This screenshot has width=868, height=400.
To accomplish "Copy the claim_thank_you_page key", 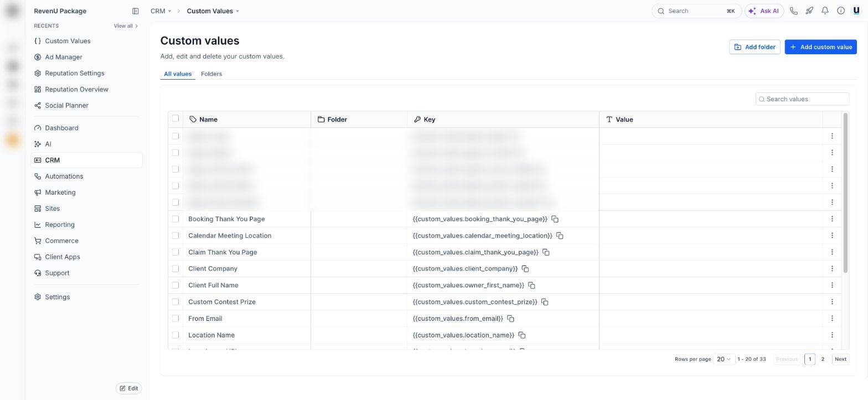I will (546, 252).
